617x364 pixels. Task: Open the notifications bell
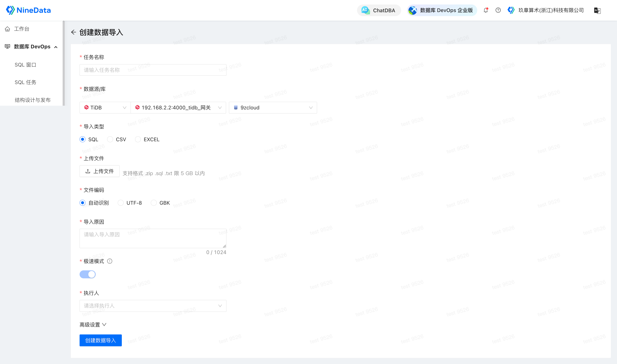point(486,10)
